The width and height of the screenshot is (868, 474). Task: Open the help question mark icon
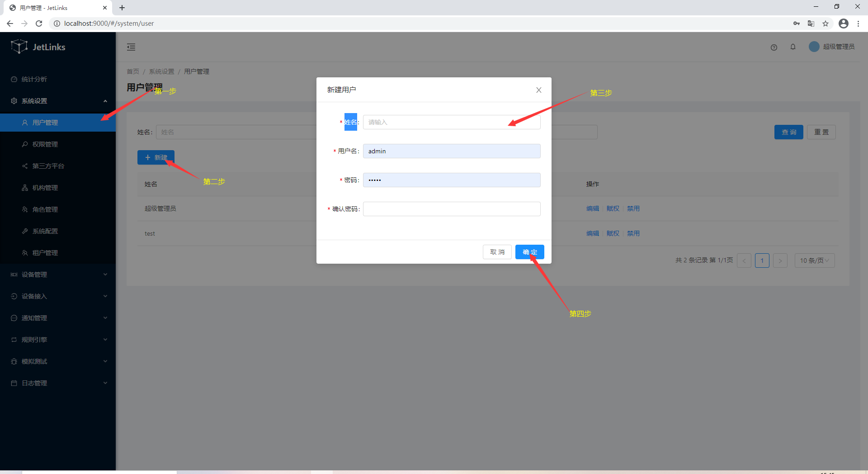point(774,47)
